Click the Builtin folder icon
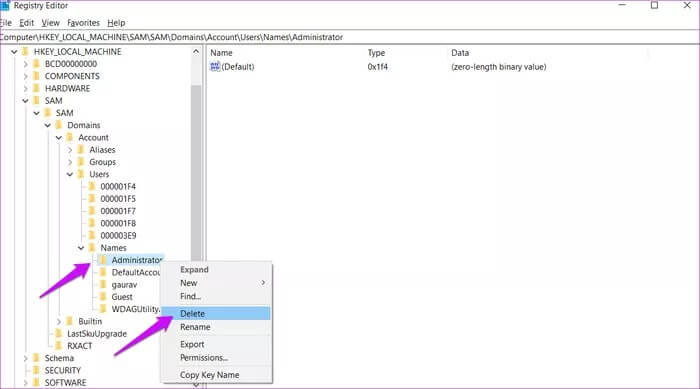The width and height of the screenshot is (700, 389). click(x=70, y=322)
